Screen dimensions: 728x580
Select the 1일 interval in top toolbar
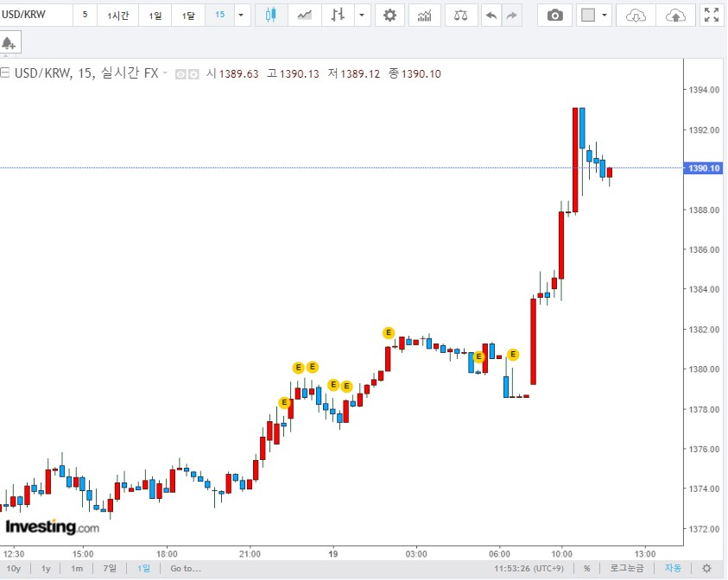coord(155,16)
